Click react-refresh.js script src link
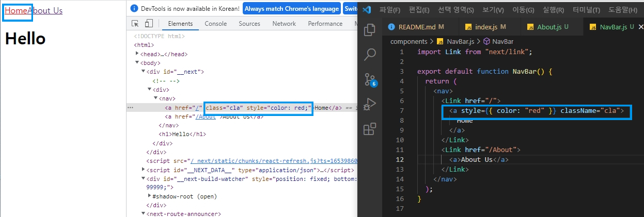 pyautogui.click(x=275, y=161)
